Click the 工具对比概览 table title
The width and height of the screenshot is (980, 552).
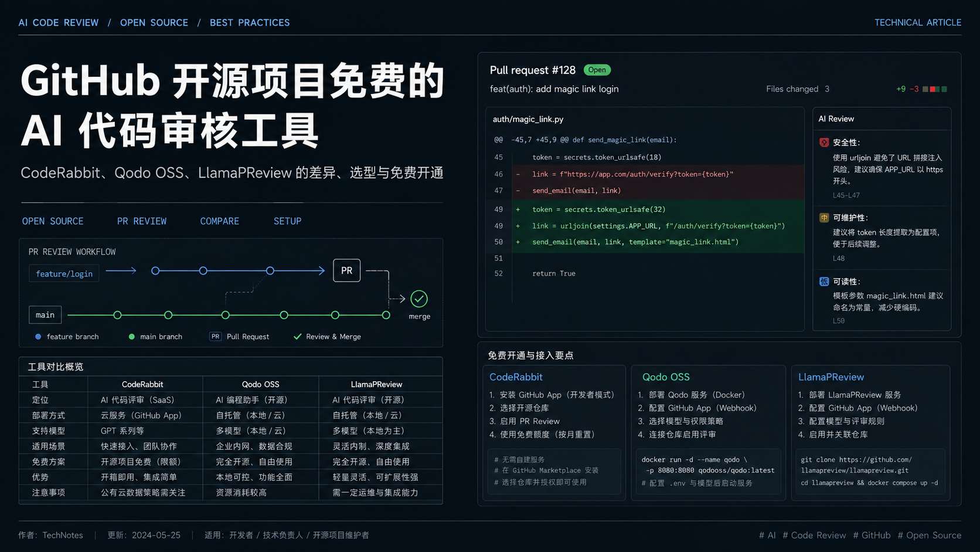click(x=56, y=367)
